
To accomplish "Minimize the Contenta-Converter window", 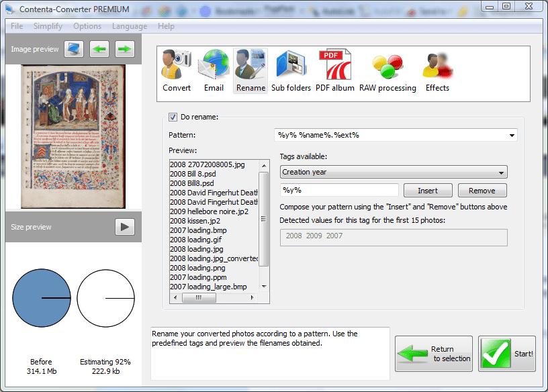I will (x=490, y=7).
